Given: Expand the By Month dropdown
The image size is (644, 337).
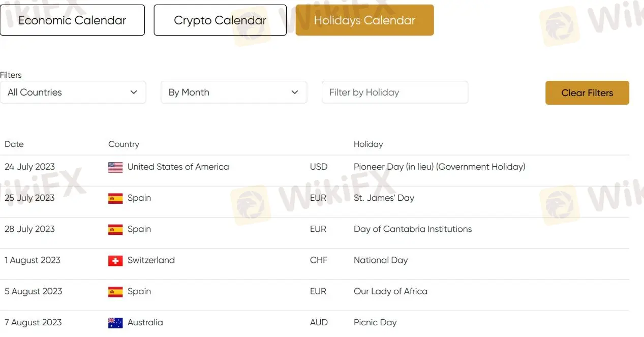Looking at the screenshot, I should click(234, 92).
